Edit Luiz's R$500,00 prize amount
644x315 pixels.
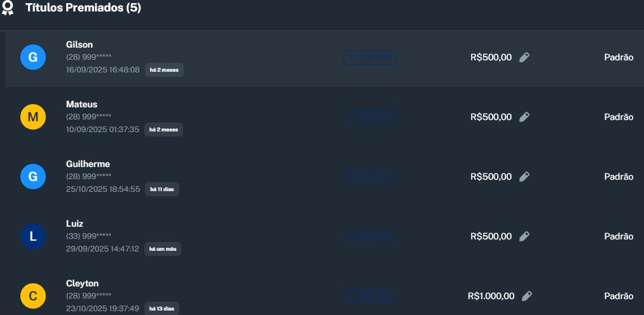coord(524,236)
